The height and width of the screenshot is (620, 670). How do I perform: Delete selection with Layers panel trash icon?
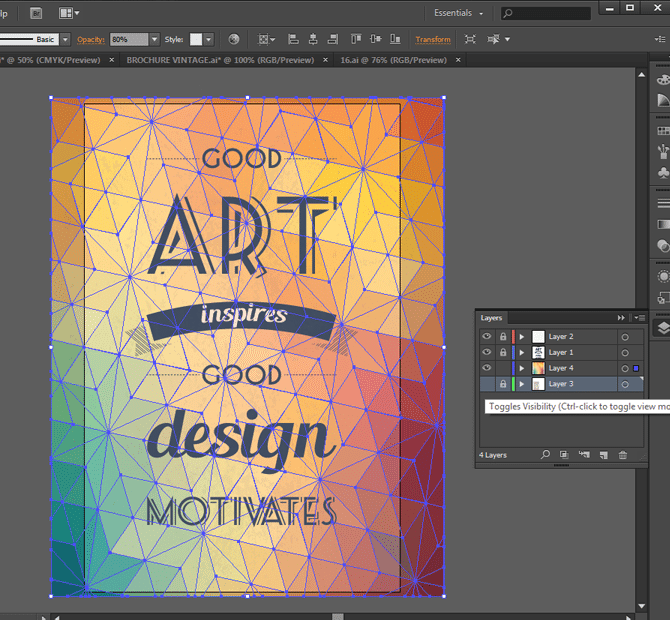pos(623,455)
